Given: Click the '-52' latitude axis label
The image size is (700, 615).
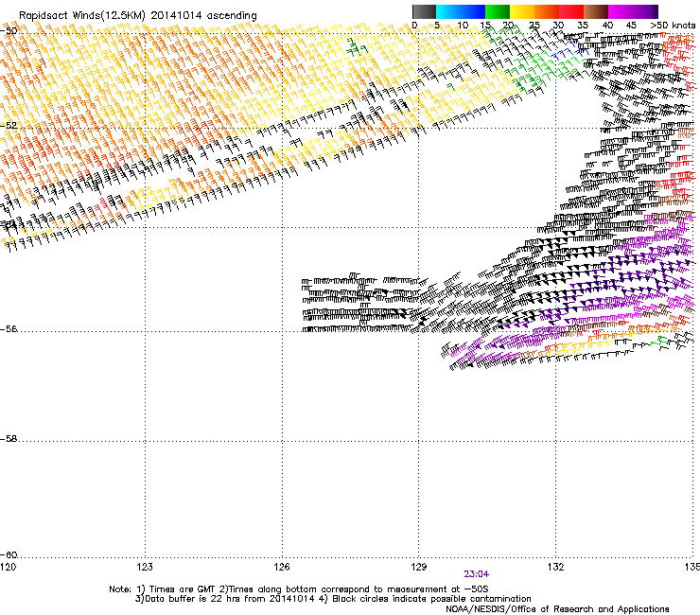Looking at the screenshot, I should coord(9,126).
